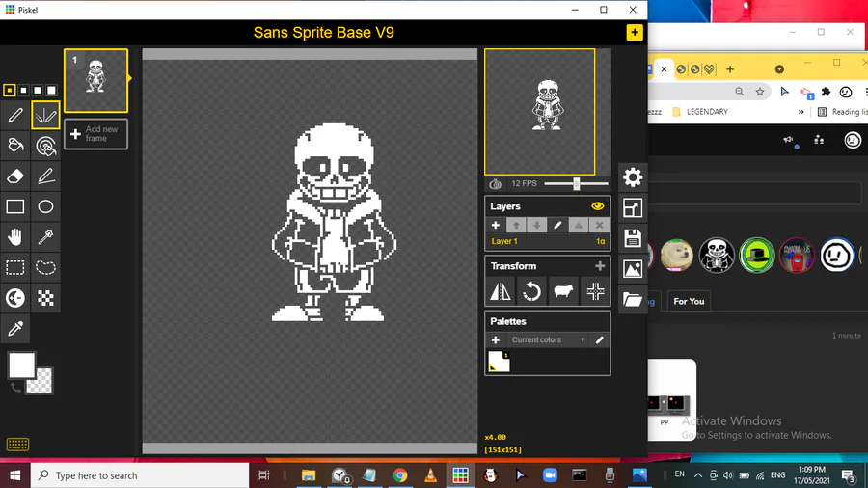Select the Lighten tool
The height and width of the screenshot is (488, 868).
click(15, 298)
